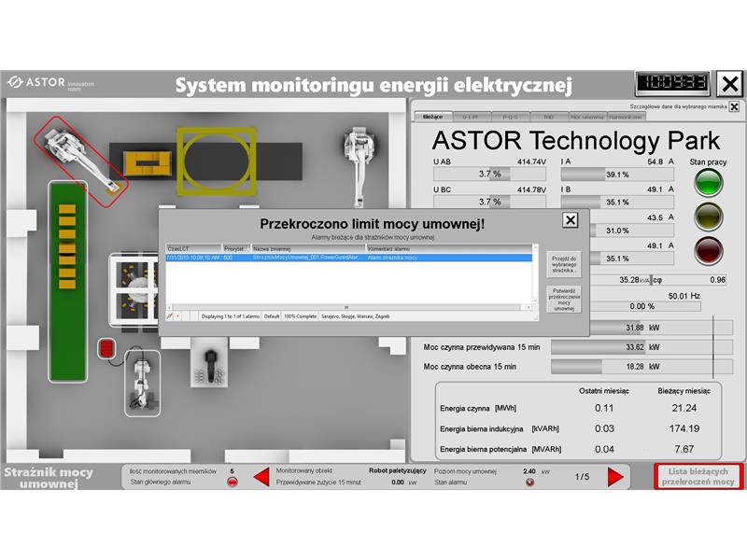Select the small outlined robot at the bottom of the floor plan
This screenshot has width=747, height=560.
coord(143,384)
